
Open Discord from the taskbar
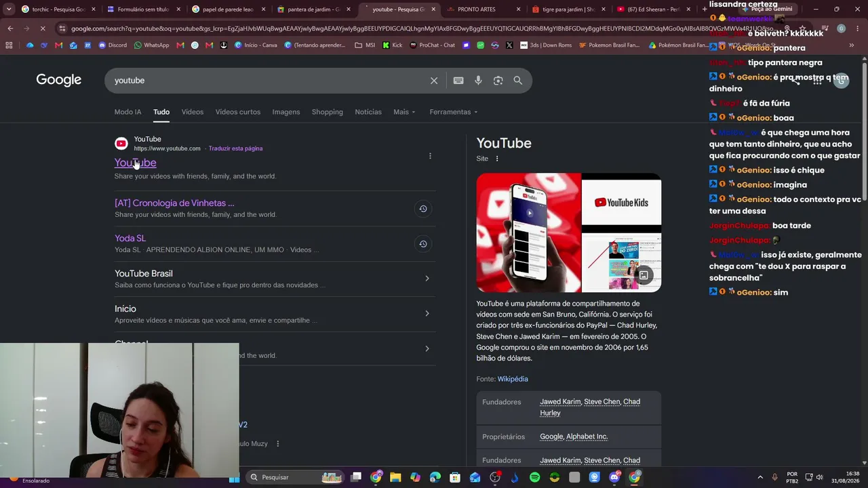(x=614, y=477)
